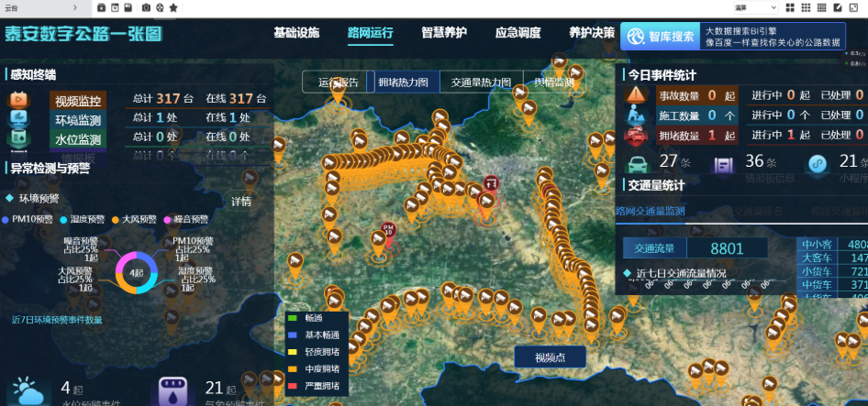This screenshot has width=868, height=406.
Task: Click the fullscreen expand icon top right
Action: coord(853,7)
